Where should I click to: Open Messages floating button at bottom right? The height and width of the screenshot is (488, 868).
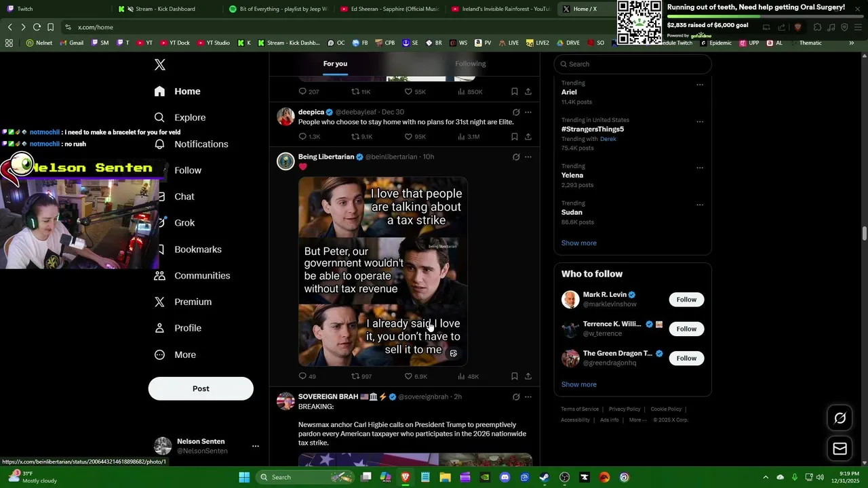pyautogui.click(x=840, y=449)
